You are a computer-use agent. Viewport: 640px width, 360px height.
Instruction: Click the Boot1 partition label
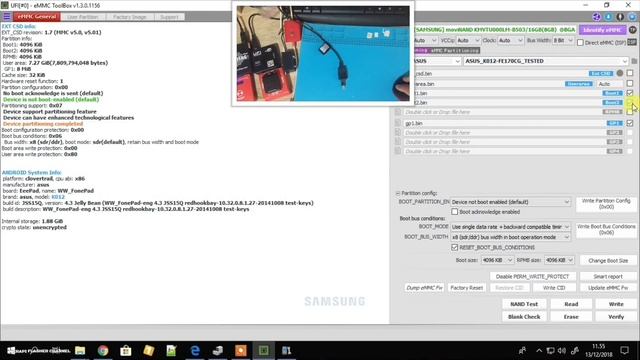[613, 93]
